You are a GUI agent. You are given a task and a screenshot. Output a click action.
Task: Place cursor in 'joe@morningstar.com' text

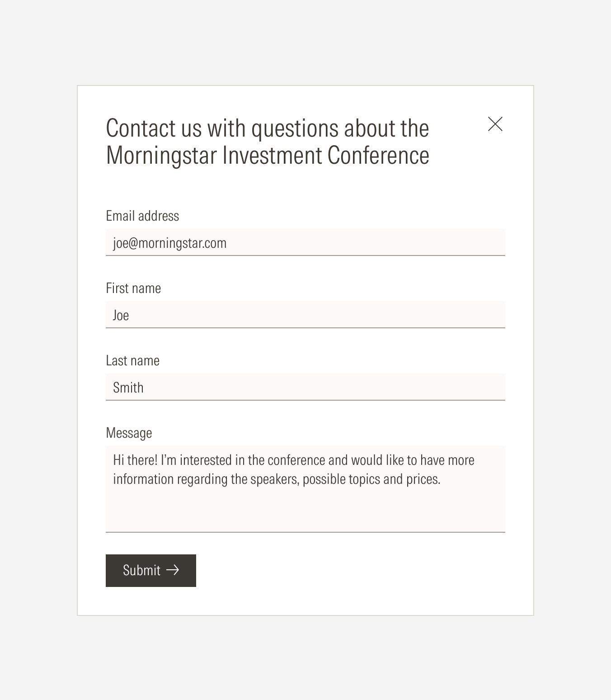click(x=170, y=243)
